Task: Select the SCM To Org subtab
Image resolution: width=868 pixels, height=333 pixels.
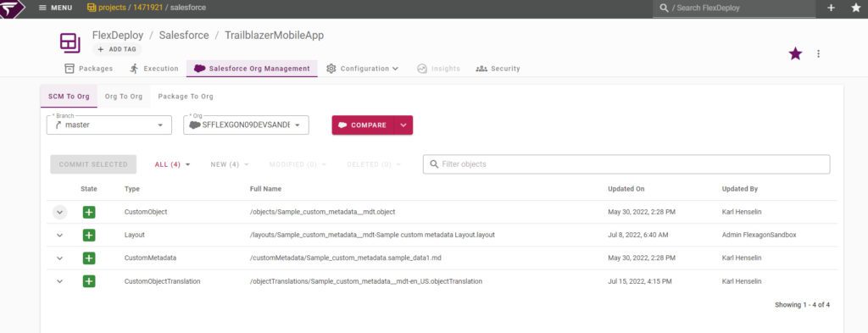Action: (69, 97)
